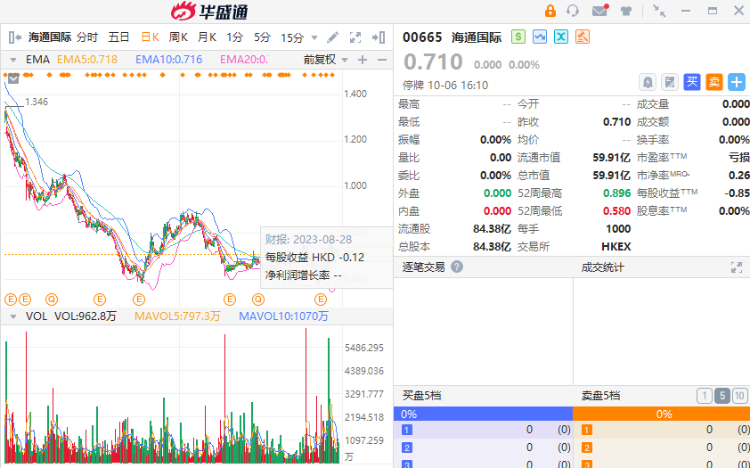The image size is (750, 468).
Task: Click the MAVOL10:1070万 label
Action: (x=284, y=316)
